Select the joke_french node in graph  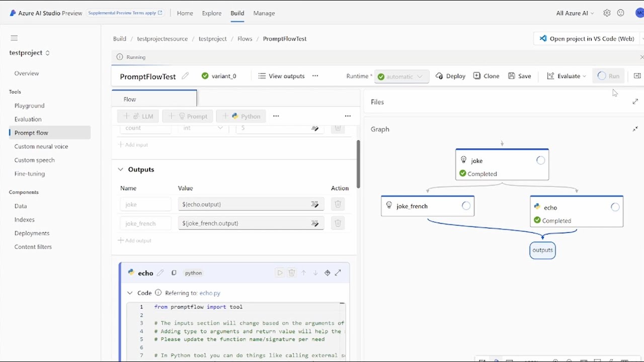pos(428,206)
